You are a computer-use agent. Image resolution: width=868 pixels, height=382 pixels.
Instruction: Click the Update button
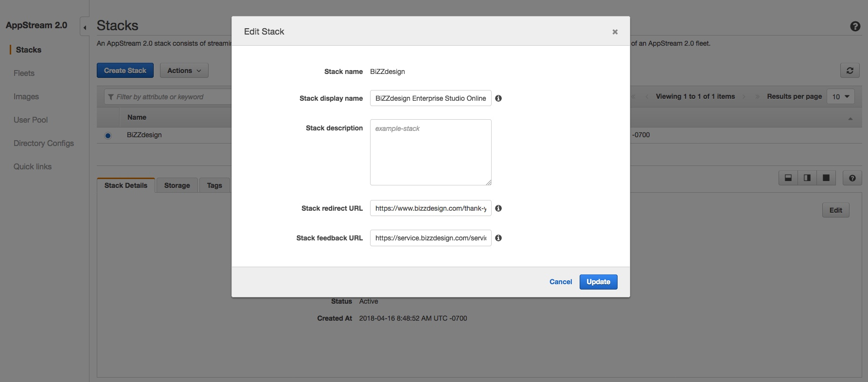click(599, 282)
